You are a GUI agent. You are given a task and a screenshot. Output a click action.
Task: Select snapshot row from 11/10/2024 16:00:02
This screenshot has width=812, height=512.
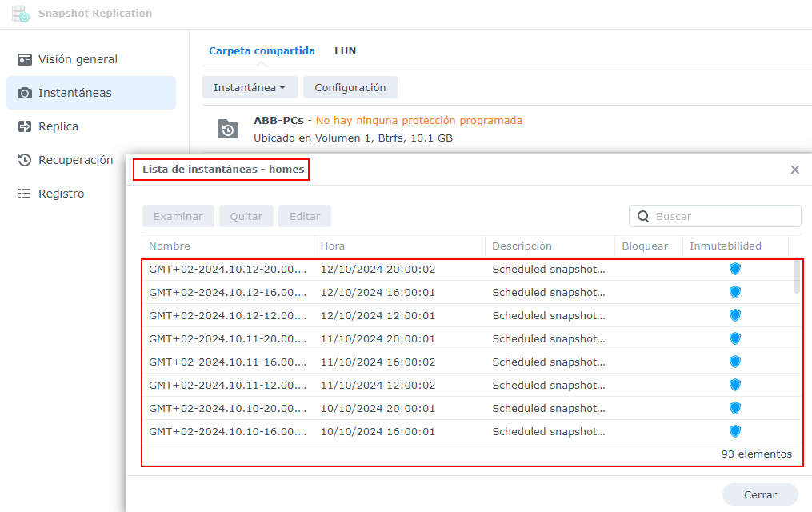click(x=378, y=362)
